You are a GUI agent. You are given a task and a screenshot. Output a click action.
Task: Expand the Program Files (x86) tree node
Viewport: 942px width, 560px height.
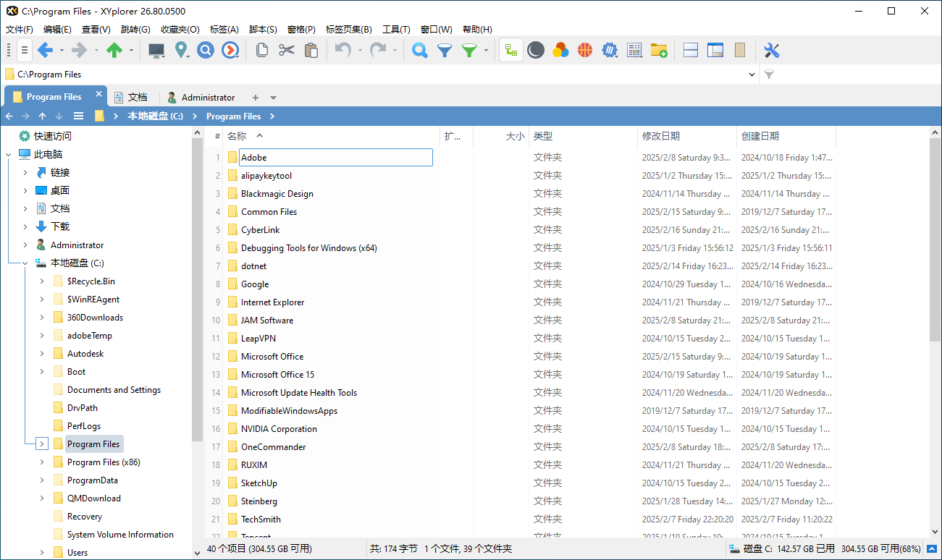point(42,462)
